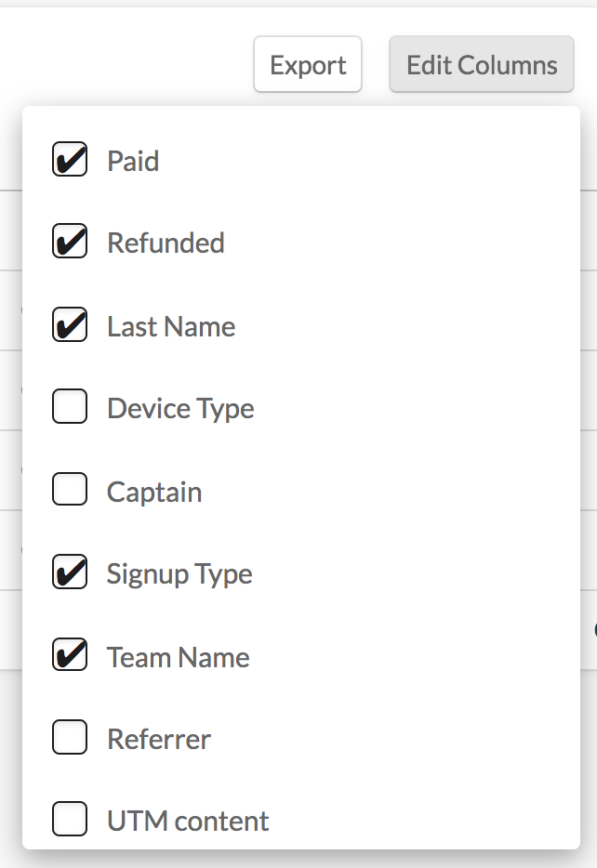Select the Paid label text
597x868 pixels.
[x=133, y=161]
